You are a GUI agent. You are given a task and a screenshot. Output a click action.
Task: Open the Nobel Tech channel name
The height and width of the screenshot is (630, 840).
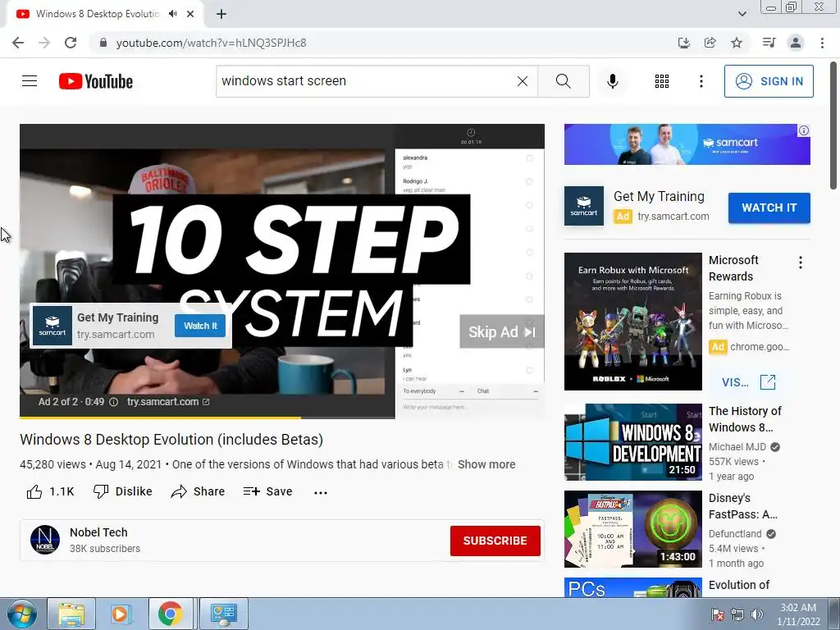98,532
